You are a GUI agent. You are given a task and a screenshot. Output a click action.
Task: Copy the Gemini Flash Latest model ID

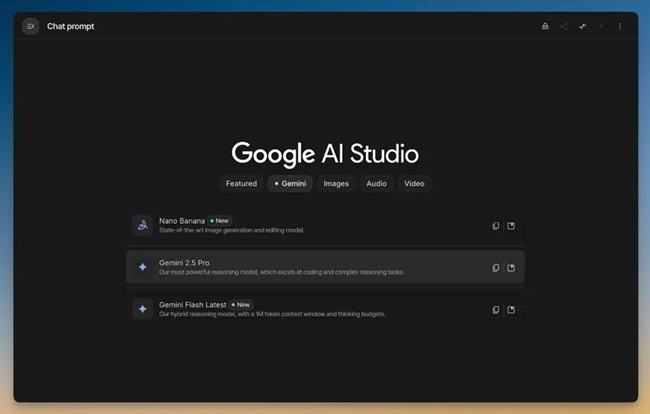click(495, 310)
